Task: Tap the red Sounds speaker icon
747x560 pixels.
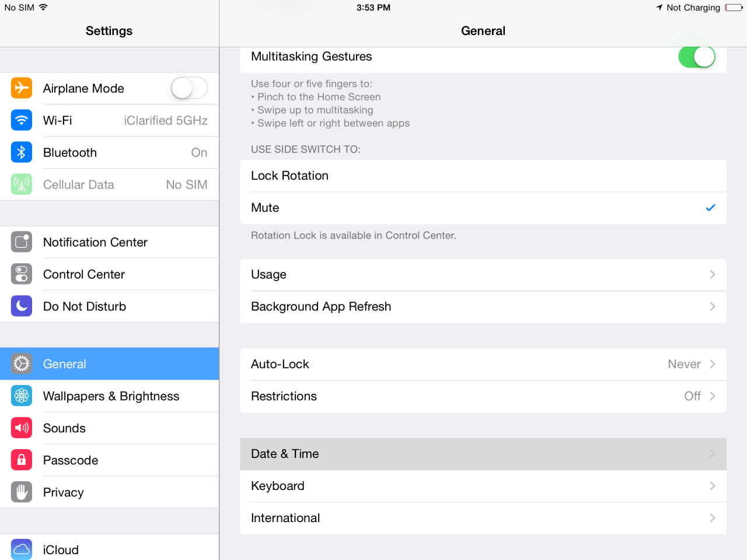Action: tap(22, 428)
